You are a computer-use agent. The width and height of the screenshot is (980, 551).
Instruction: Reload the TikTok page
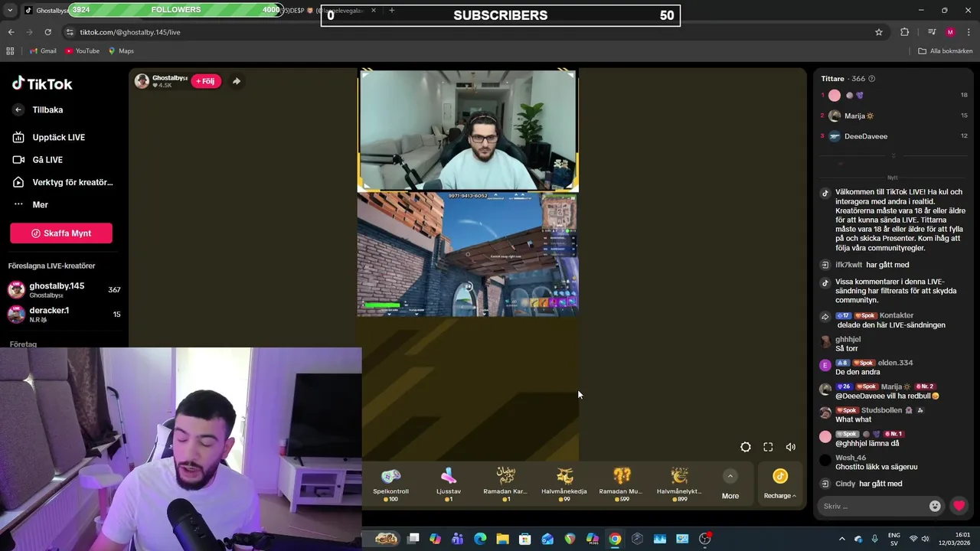[47, 32]
